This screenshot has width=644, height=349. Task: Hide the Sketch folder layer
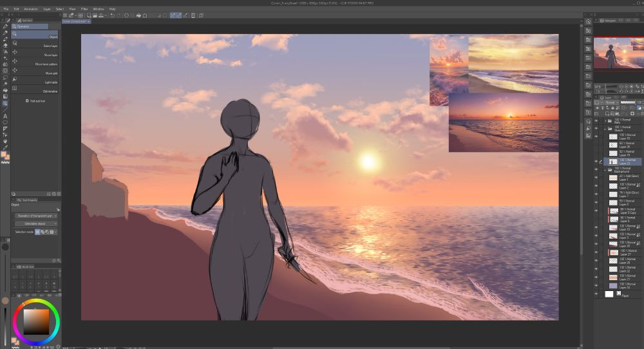(596, 129)
